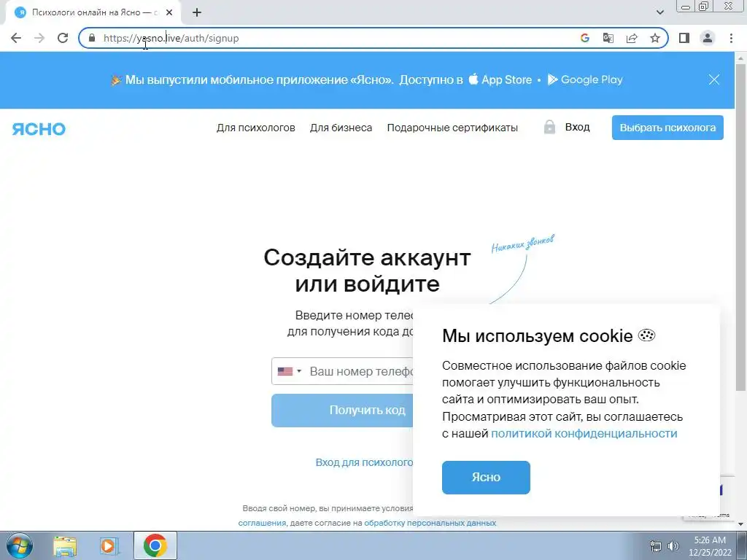Screen dimensions: 747x560
Task: Open the политикой конфиденциальности link
Action: (584, 433)
